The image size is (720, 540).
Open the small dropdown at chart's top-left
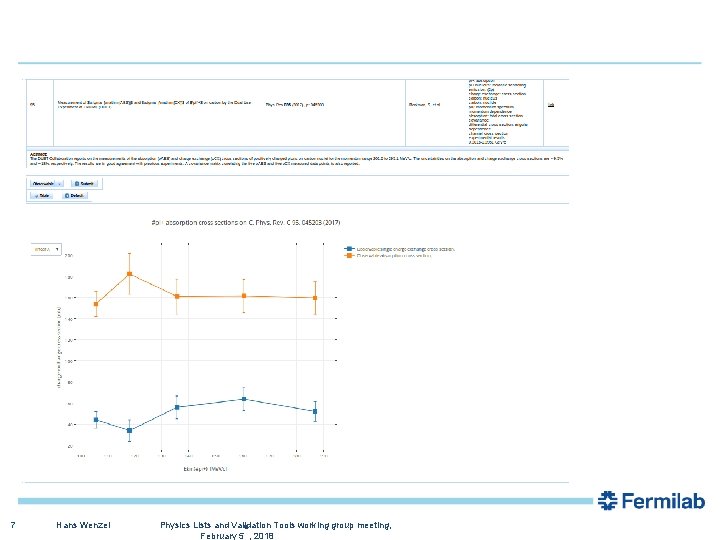click(46, 249)
